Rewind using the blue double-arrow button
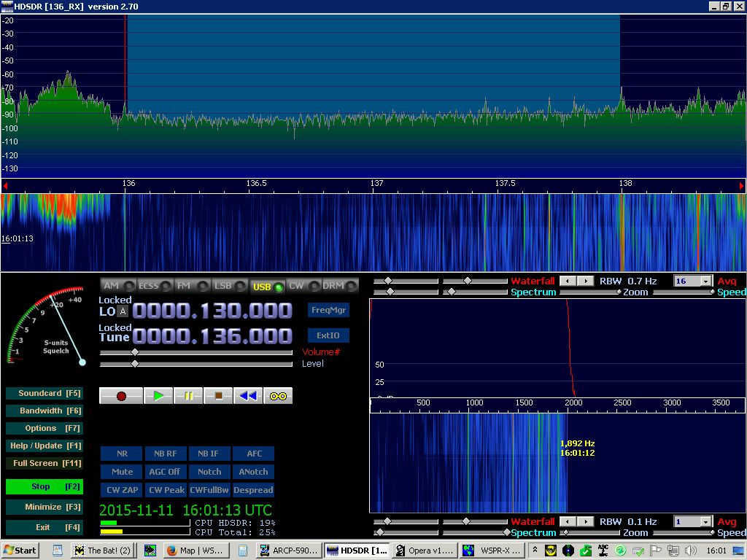This screenshot has width=747, height=560. point(248,396)
